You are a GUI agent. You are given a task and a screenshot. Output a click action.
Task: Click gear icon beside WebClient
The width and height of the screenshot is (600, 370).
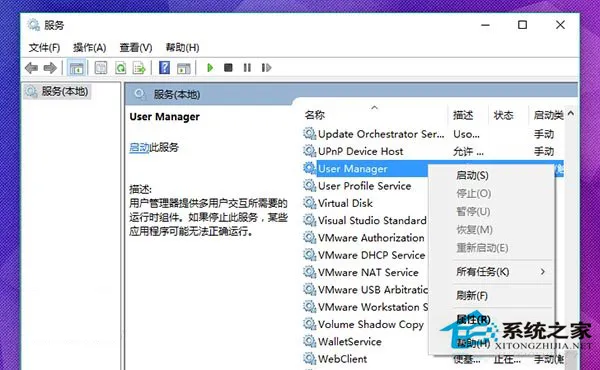point(309,359)
